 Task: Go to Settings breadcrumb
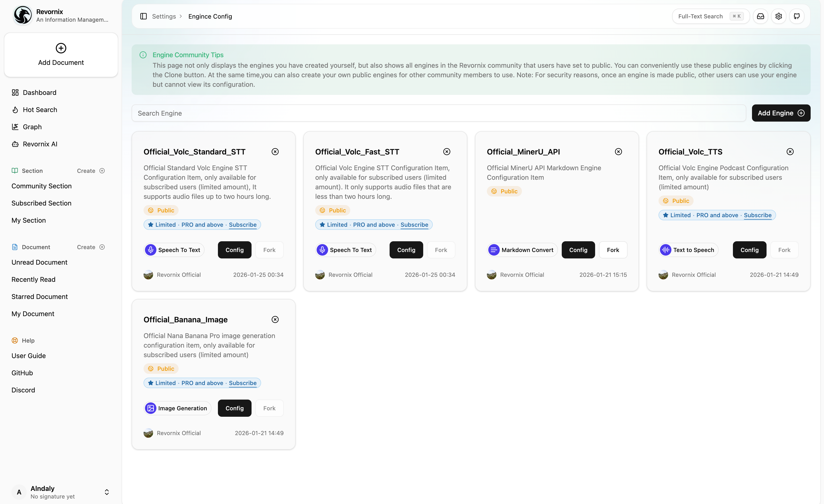(x=164, y=16)
